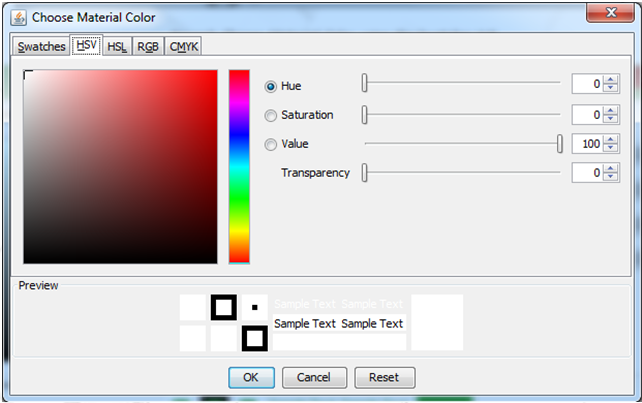642x403 pixels.
Task: Open the RGB tab
Action: [148, 47]
